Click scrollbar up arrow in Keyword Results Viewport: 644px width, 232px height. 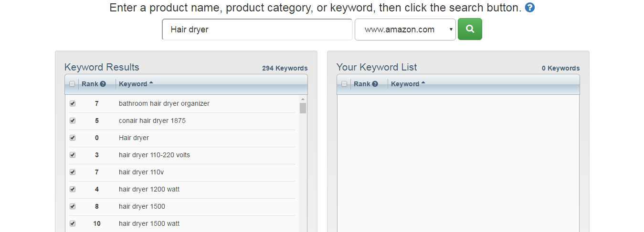tap(303, 99)
